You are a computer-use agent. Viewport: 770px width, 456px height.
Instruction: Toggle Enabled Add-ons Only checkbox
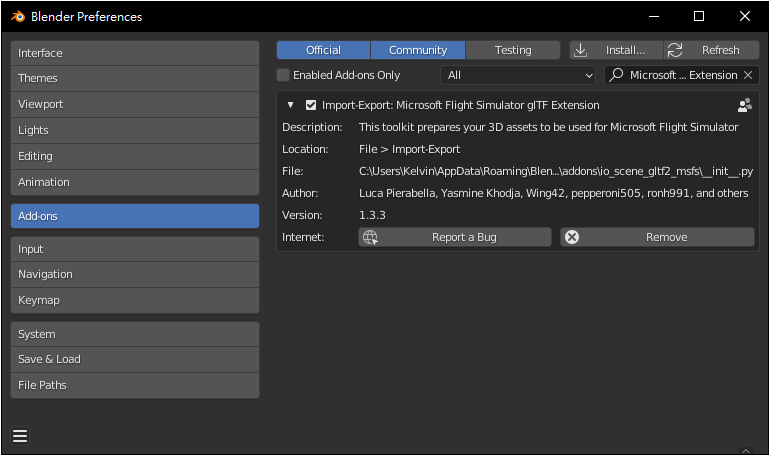click(x=283, y=75)
